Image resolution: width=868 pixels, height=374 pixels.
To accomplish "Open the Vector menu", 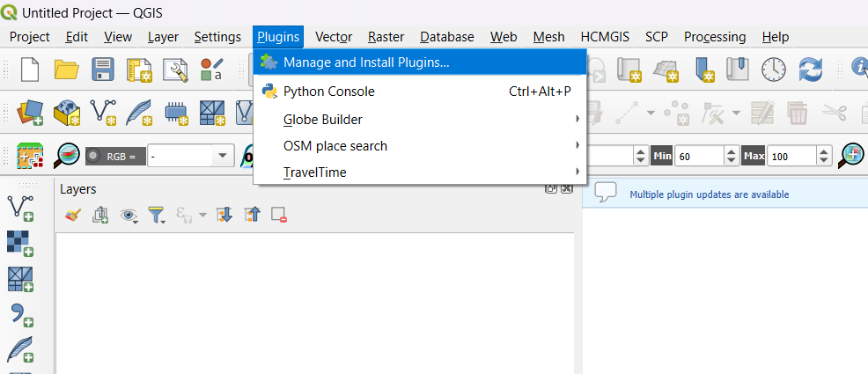I will [x=334, y=37].
